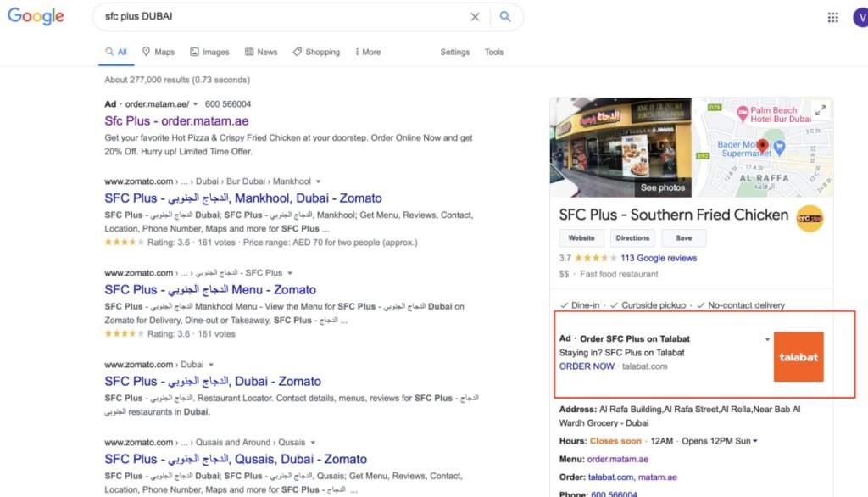Expand options arrow beside Qusais breadcrumb
Image resolution: width=868 pixels, height=497 pixels.
(314, 443)
